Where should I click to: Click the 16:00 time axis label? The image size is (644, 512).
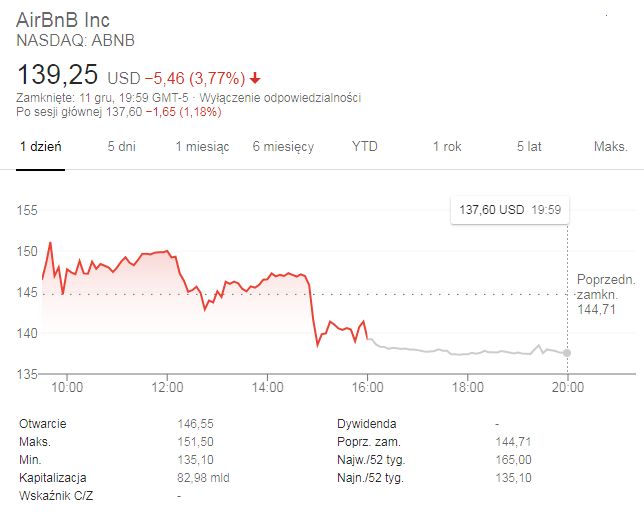click(x=368, y=387)
